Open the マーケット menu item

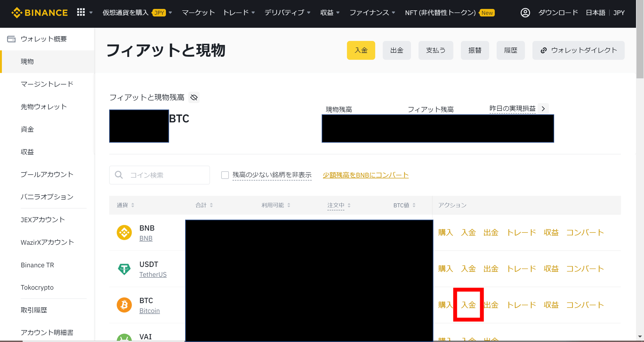(198, 13)
